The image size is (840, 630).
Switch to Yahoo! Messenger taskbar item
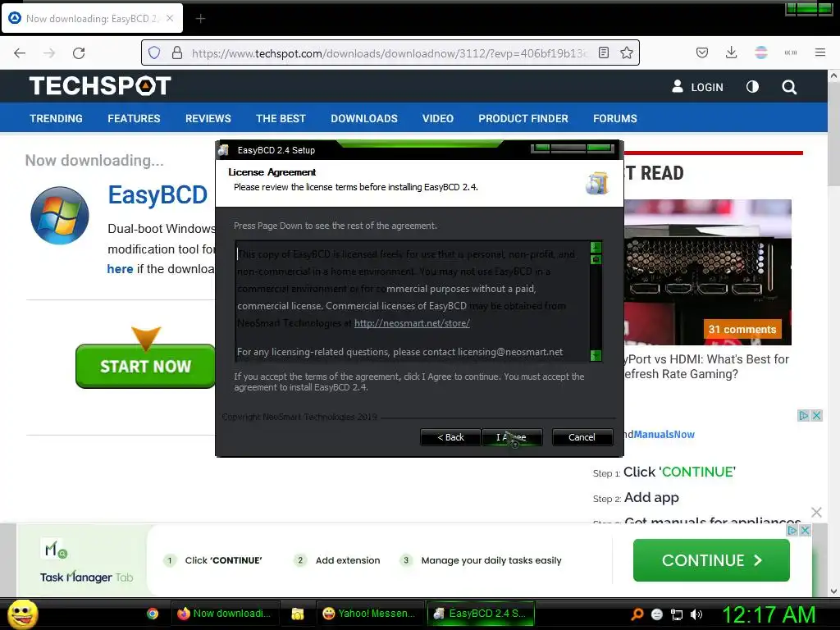pos(369,614)
